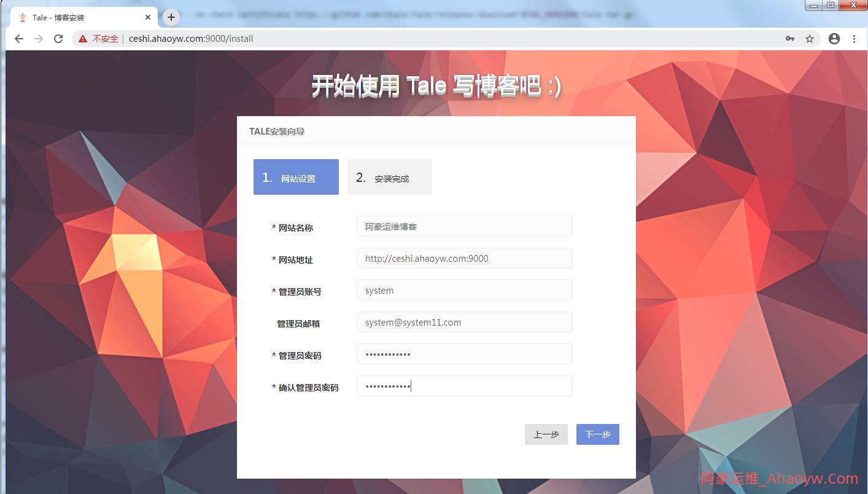Click the 管理员邮箱 email field

pyautogui.click(x=465, y=322)
